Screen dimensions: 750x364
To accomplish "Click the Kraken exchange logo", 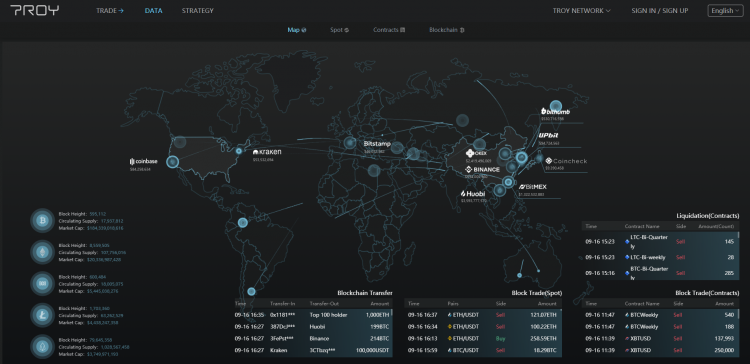I will pos(267,152).
